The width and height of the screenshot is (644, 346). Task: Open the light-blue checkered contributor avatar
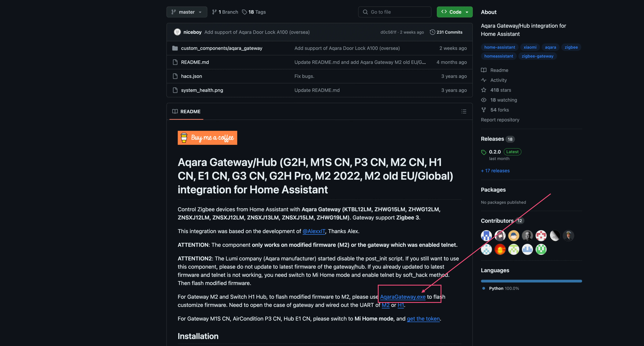487,249
